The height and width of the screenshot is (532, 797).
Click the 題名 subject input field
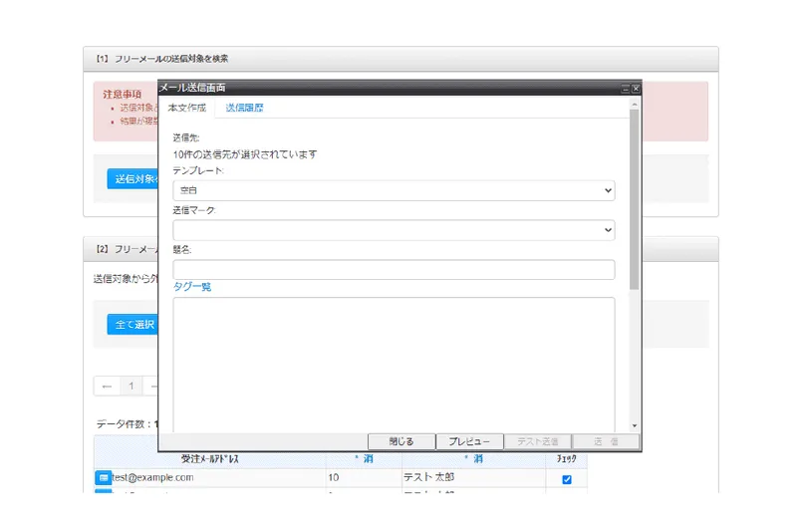pos(394,269)
